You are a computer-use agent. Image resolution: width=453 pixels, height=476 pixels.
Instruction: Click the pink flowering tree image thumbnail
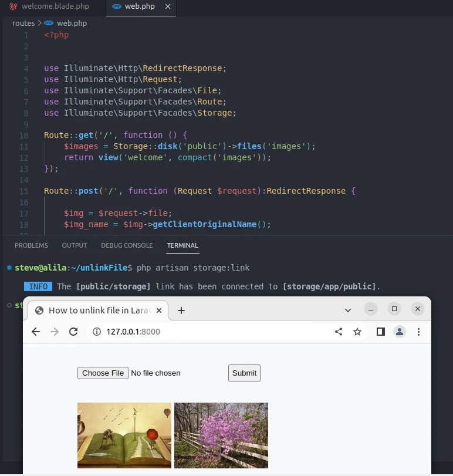coord(221,436)
